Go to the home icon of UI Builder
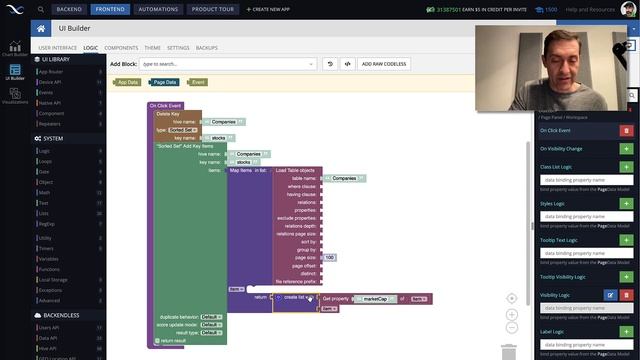This screenshot has width=640, height=360. (41, 29)
